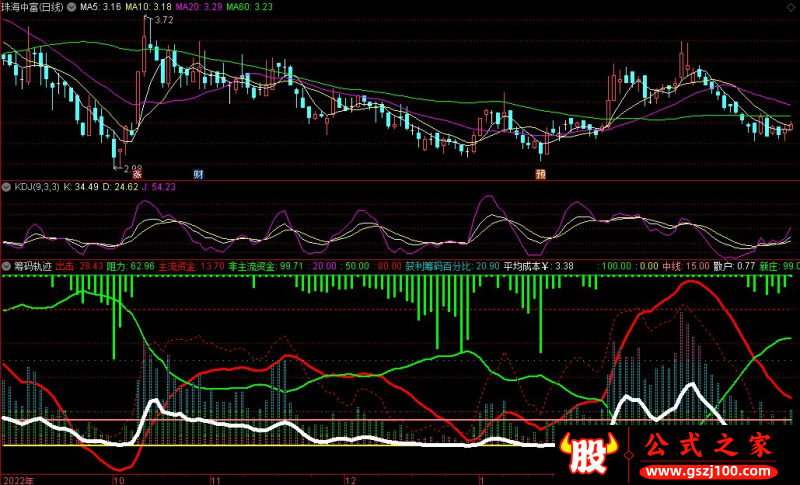
Task: Click the 筹码轨迹 indicator name
Action: 33,266
